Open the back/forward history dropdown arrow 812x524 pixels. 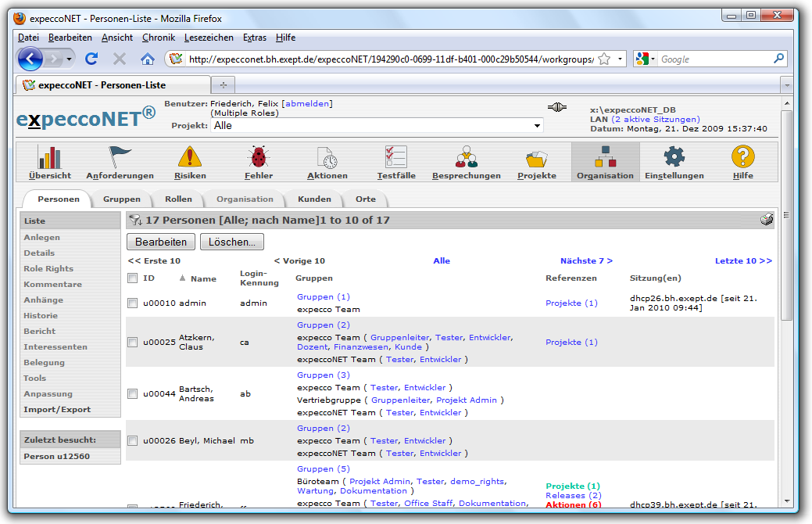70,59
